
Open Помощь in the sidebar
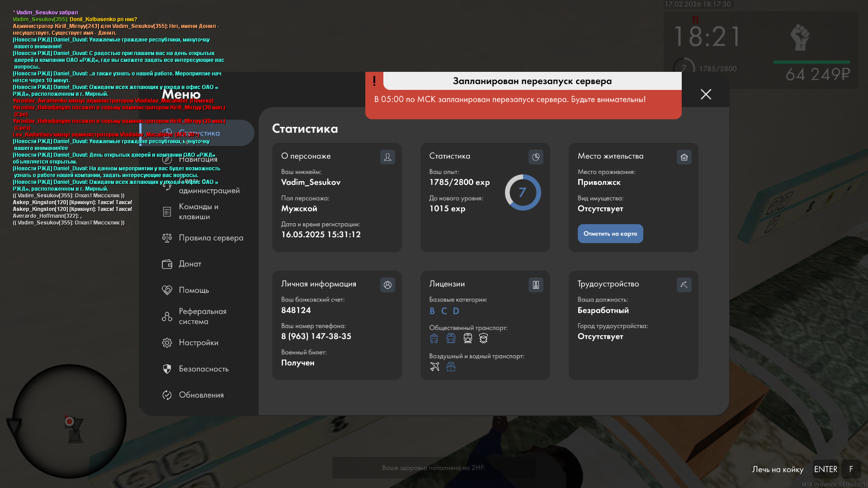tap(193, 290)
